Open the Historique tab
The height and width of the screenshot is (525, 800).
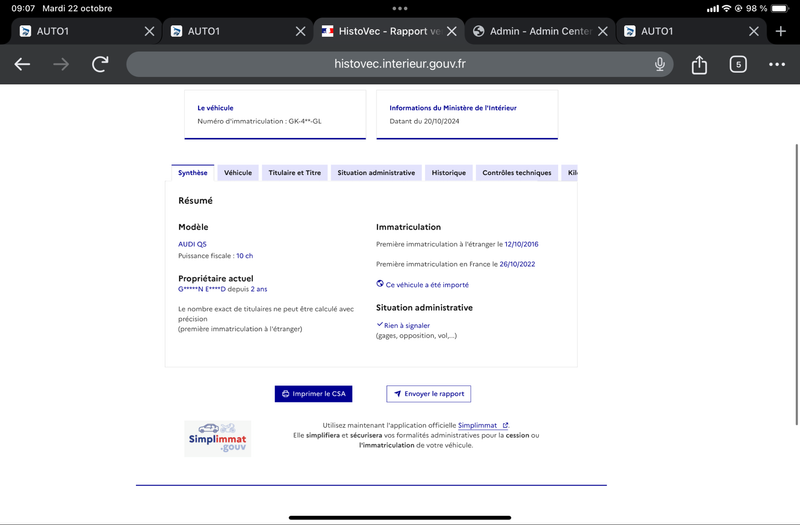(x=448, y=173)
